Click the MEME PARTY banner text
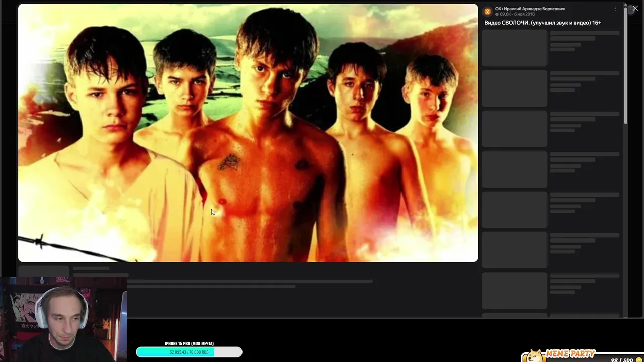This screenshot has width=644, height=362. click(571, 354)
